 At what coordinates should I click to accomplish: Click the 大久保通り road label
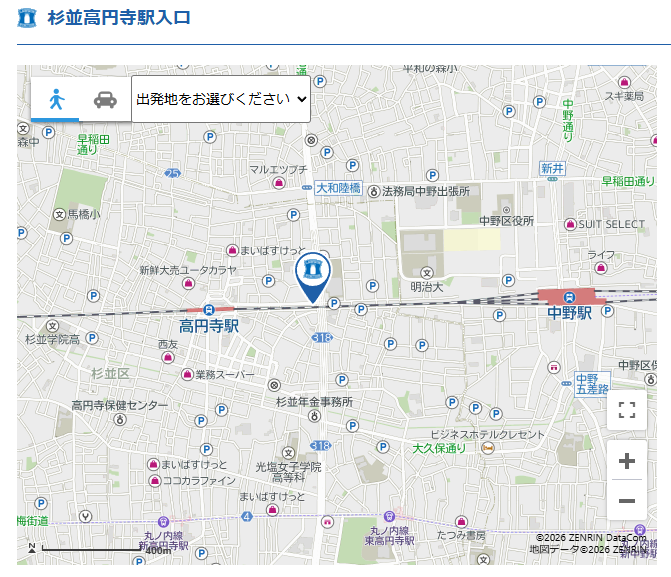point(439,449)
